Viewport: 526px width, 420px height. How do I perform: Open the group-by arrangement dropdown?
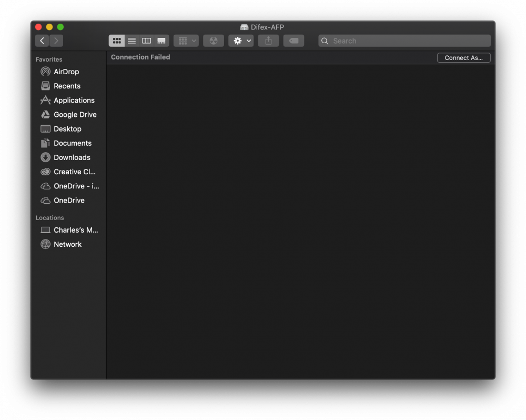pyautogui.click(x=186, y=41)
